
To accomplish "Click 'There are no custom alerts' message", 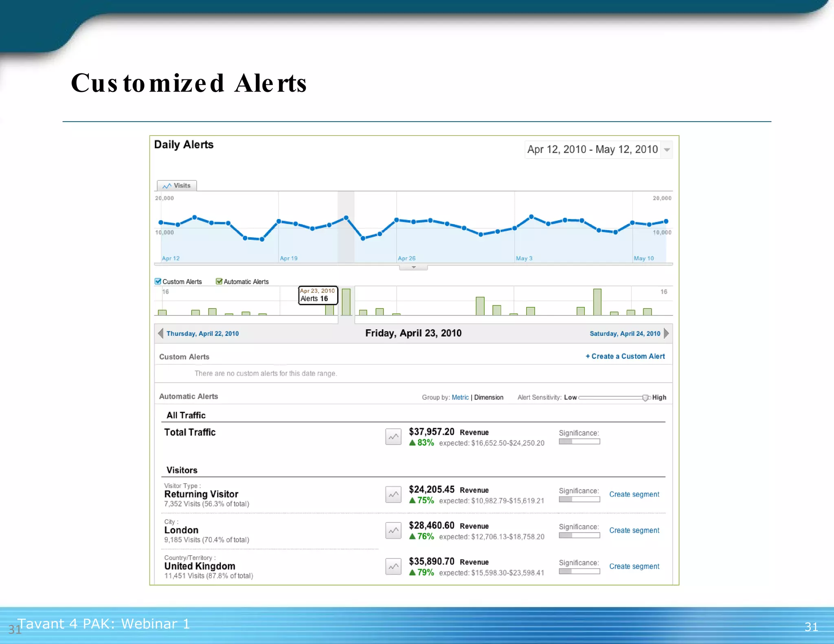I will [266, 373].
